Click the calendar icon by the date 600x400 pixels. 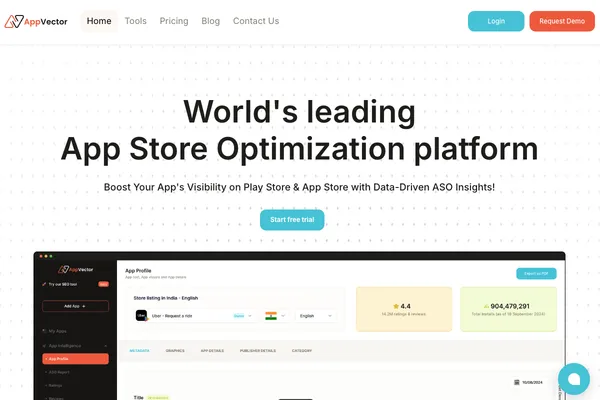tap(517, 382)
